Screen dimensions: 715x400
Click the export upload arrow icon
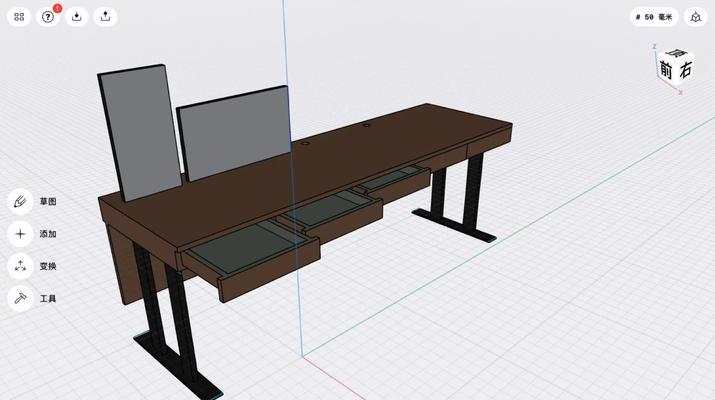point(105,17)
